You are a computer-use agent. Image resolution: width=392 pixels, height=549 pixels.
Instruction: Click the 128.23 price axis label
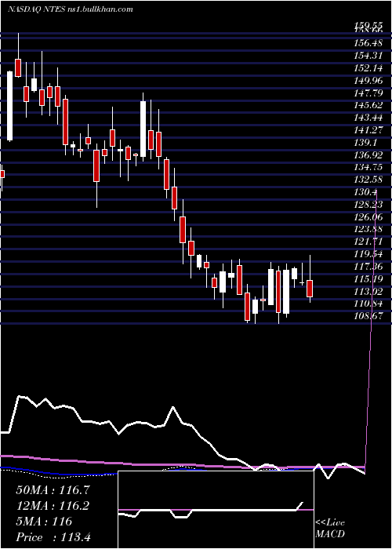(369, 205)
